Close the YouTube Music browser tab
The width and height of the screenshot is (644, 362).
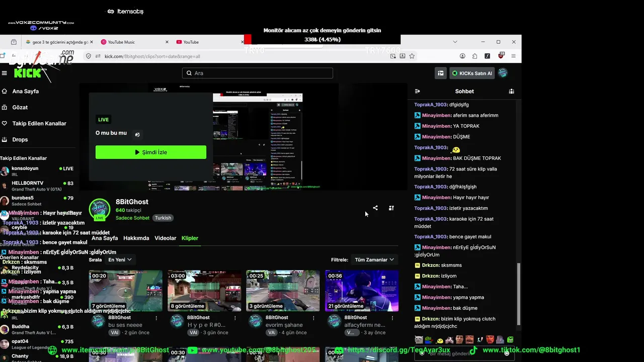tap(167, 42)
